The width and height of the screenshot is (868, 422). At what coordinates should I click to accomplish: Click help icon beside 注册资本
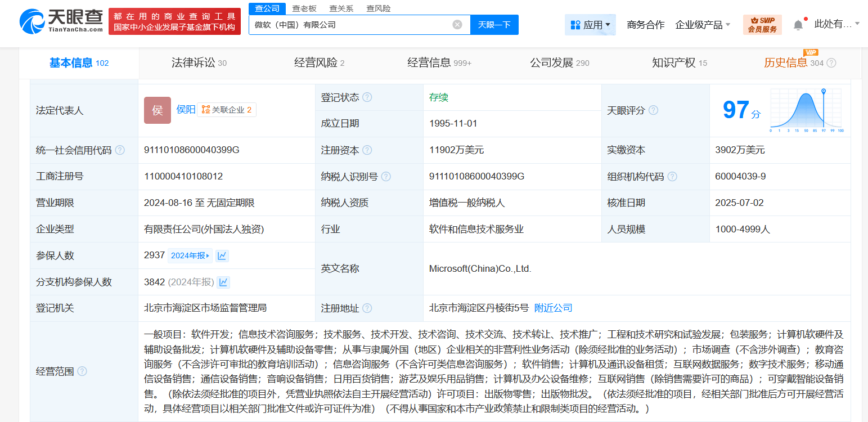click(367, 150)
